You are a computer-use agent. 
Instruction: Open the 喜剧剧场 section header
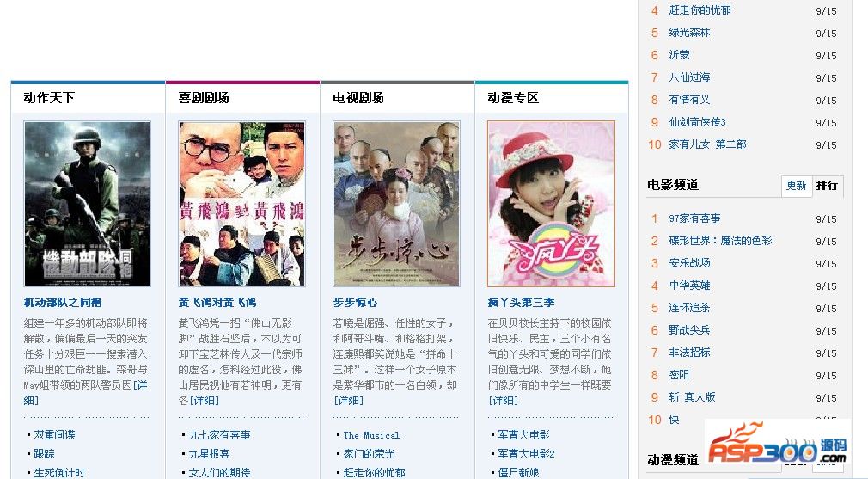(x=204, y=98)
